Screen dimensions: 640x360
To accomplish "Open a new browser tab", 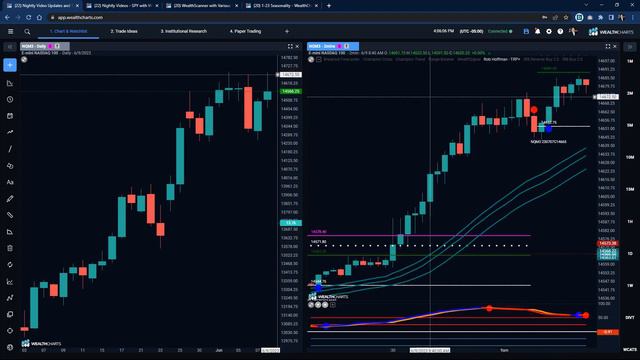I will pos(329,6).
